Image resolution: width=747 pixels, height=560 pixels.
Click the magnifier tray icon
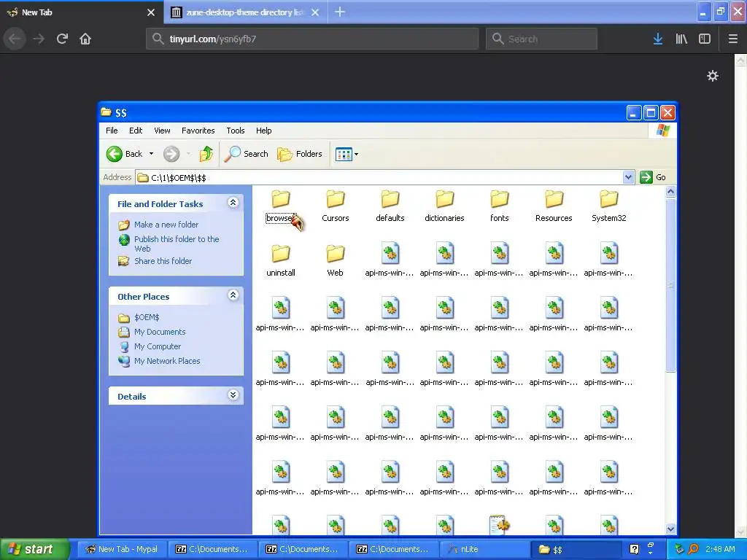pos(693,549)
